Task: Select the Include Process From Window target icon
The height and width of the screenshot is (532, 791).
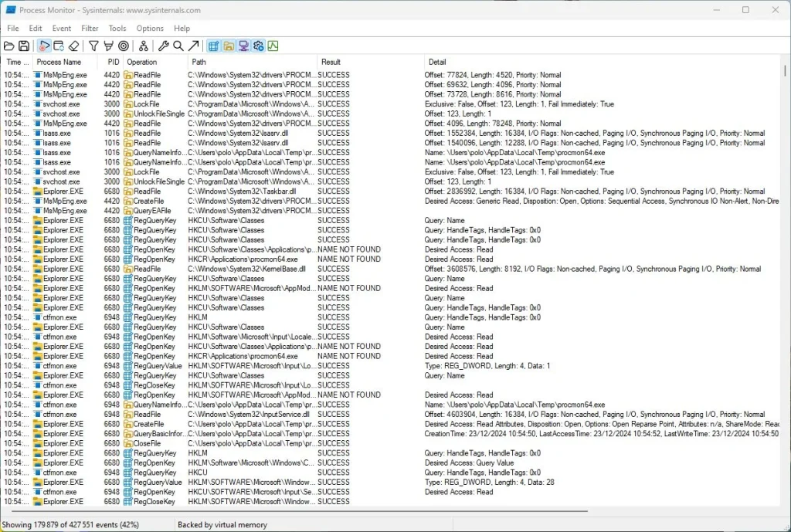Action: [x=124, y=46]
